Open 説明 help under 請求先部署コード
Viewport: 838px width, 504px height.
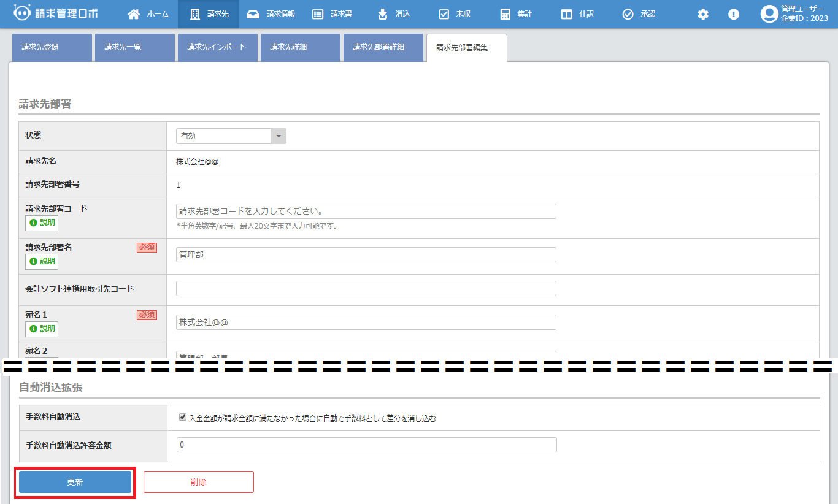pyautogui.click(x=42, y=223)
